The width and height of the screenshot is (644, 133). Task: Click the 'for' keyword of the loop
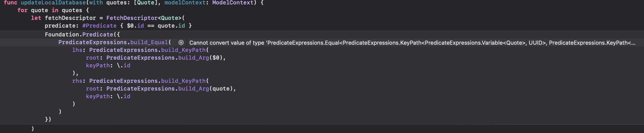coord(22,10)
